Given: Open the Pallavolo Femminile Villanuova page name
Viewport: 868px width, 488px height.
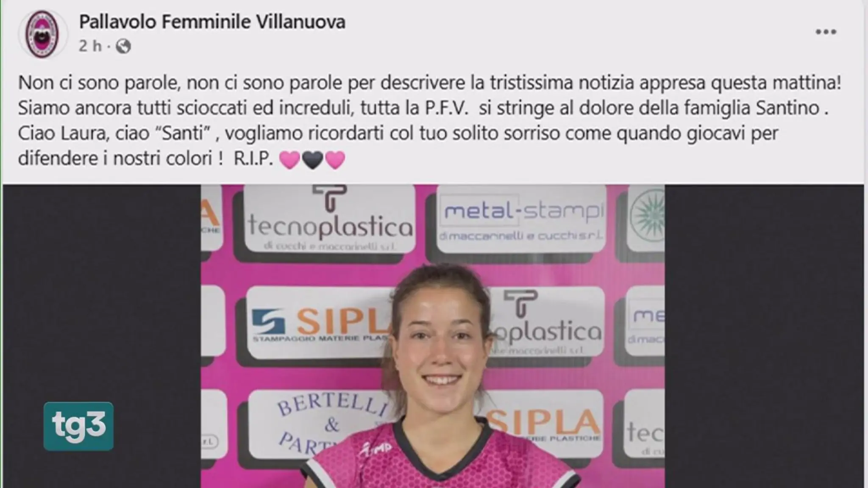Looking at the screenshot, I should coord(212,22).
